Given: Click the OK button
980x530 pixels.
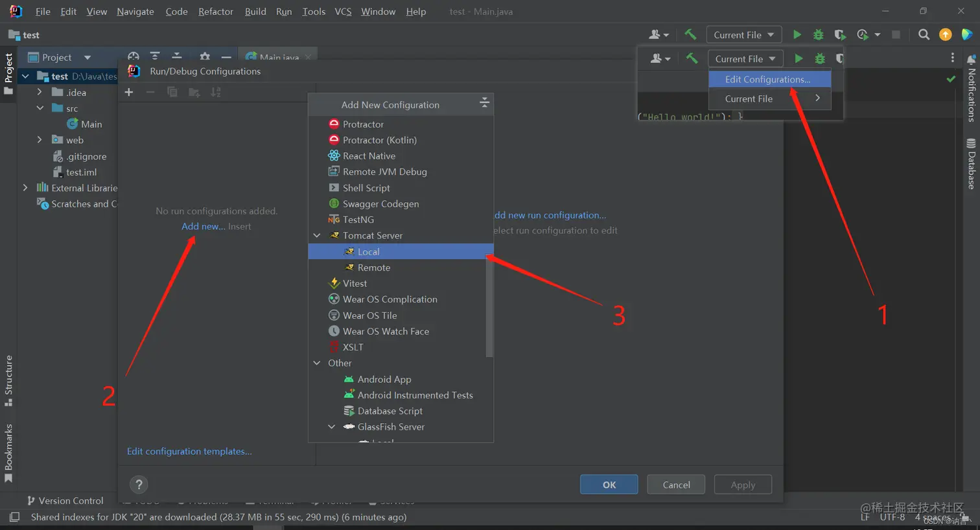Looking at the screenshot, I should (609, 485).
